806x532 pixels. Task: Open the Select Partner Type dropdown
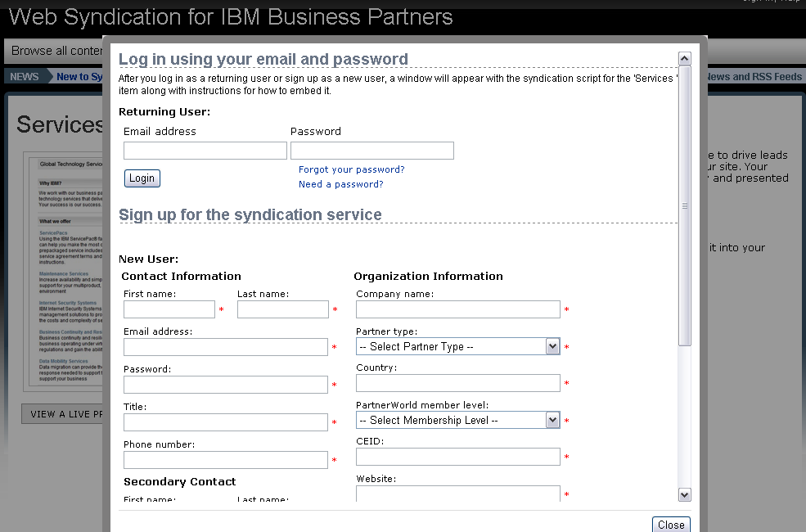point(458,346)
